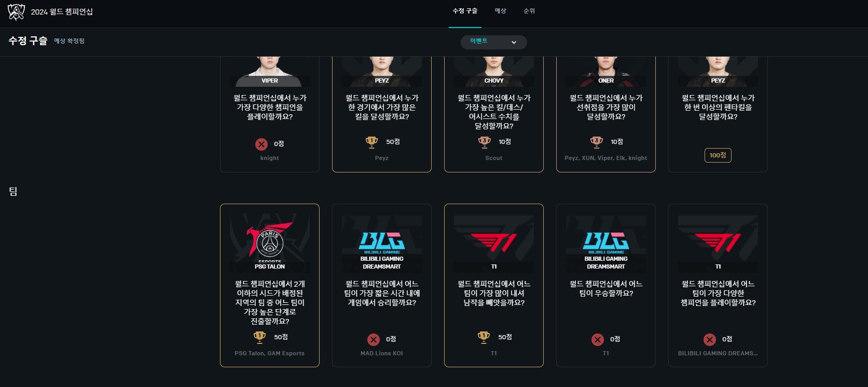Click the red X on the tournament winner card
This screenshot has height=387, width=868.
click(x=598, y=339)
